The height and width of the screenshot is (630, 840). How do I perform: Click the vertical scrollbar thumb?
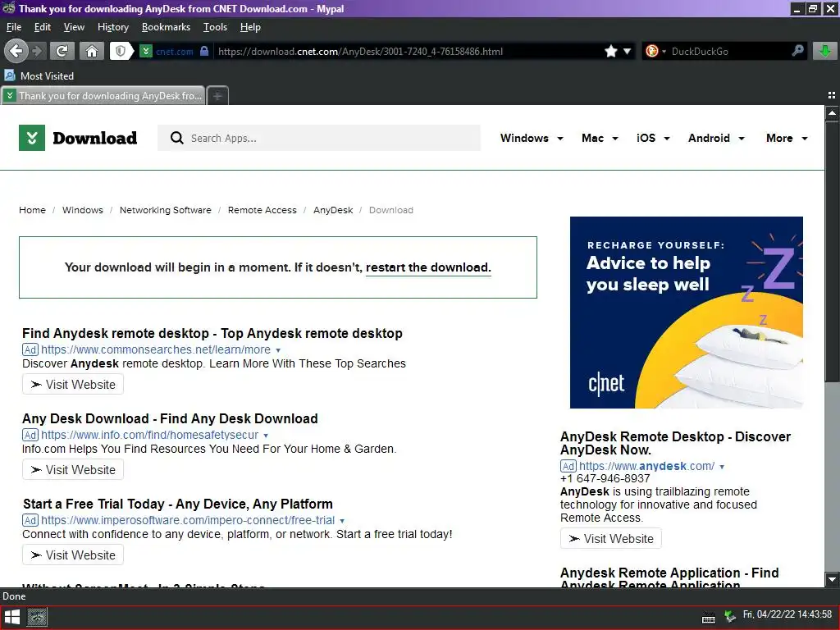coord(832,252)
